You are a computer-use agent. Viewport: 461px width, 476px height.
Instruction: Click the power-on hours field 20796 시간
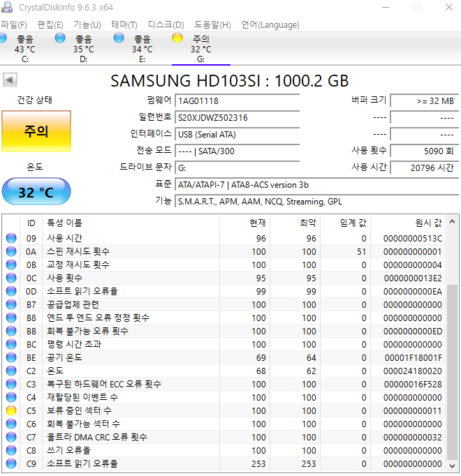click(x=425, y=168)
